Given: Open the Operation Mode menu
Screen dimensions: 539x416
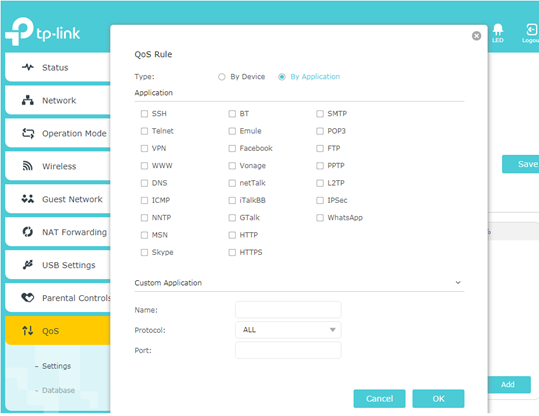Looking at the screenshot, I should click(x=58, y=133).
